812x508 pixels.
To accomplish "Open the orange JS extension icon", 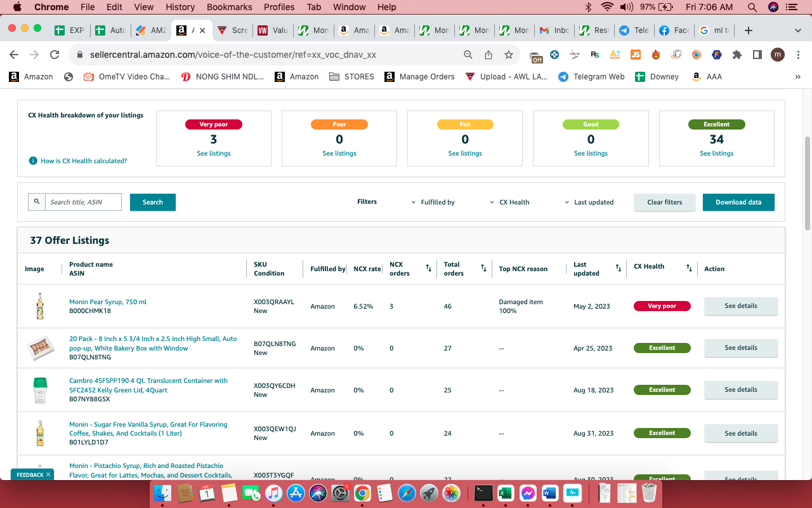I will pos(635,55).
